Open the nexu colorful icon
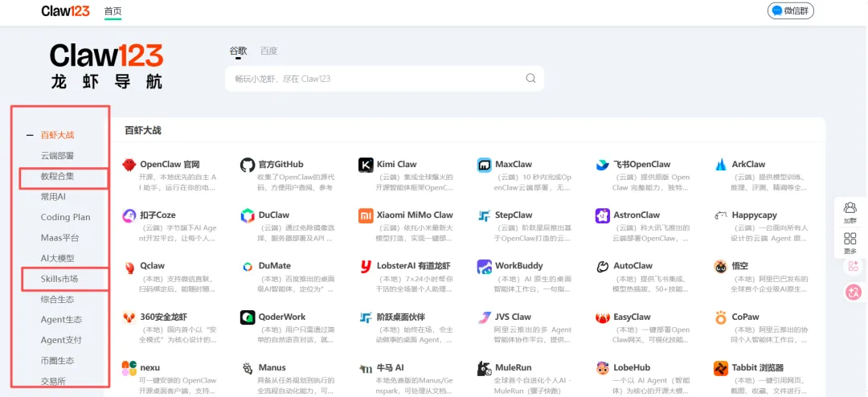This screenshot has width=868, height=397. pyautogui.click(x=129, y=368)
